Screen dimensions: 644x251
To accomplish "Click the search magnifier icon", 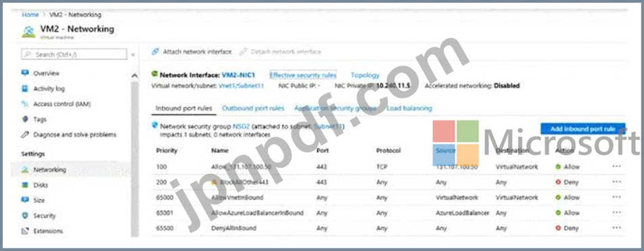I will point(28,54).
